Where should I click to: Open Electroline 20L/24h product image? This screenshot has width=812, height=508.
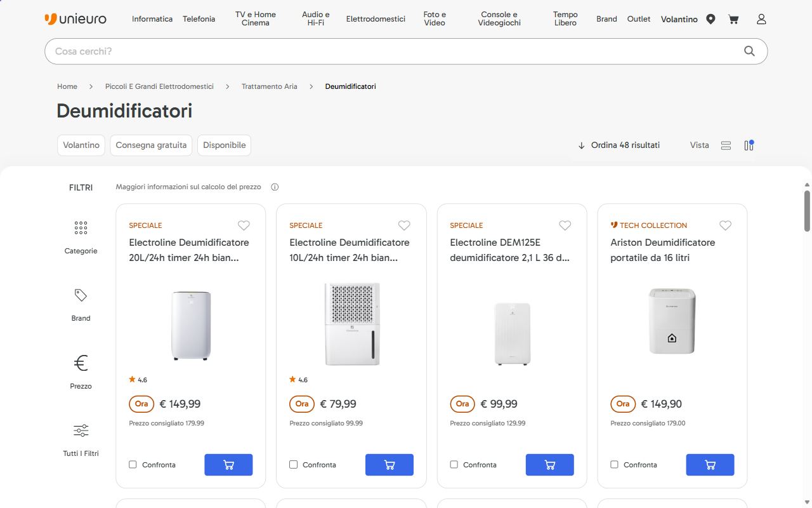click(x=191, y=325)
